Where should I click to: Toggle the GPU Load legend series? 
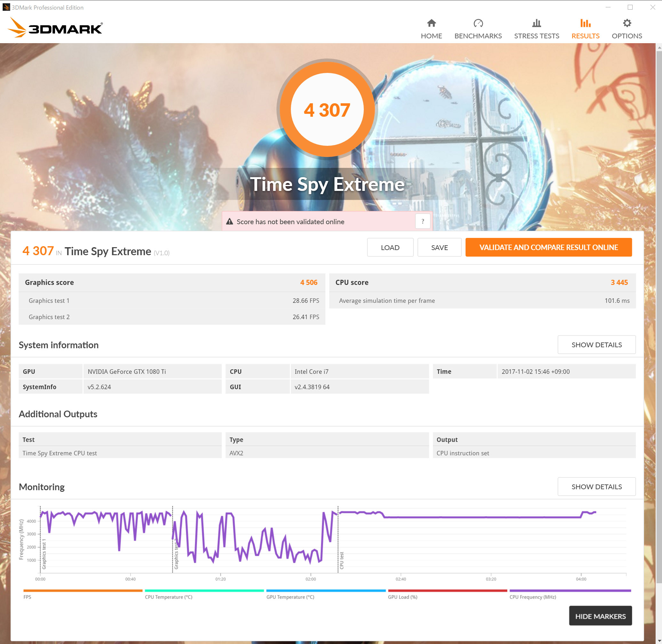pyautogui.click(x=403, y=597)
